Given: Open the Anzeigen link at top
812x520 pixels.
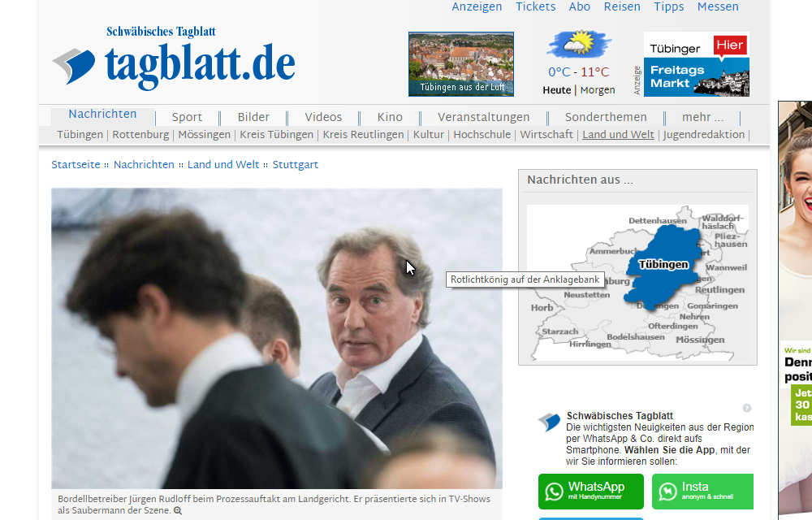Looking at the screenshot, I should 477,6.
